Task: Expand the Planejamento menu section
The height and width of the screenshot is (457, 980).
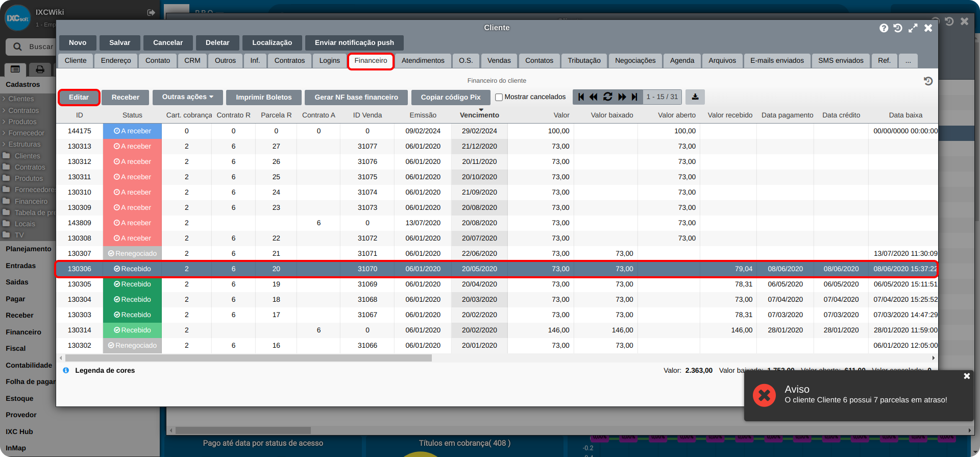Action: (x=29, y=249)
